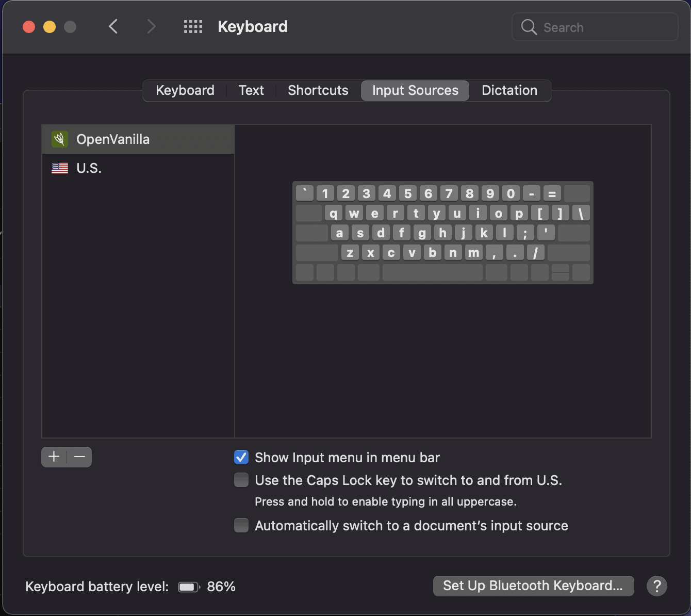Open the Shortcuts tab
691x616 pixels.
pyautogui.click(x=318, y=90)
